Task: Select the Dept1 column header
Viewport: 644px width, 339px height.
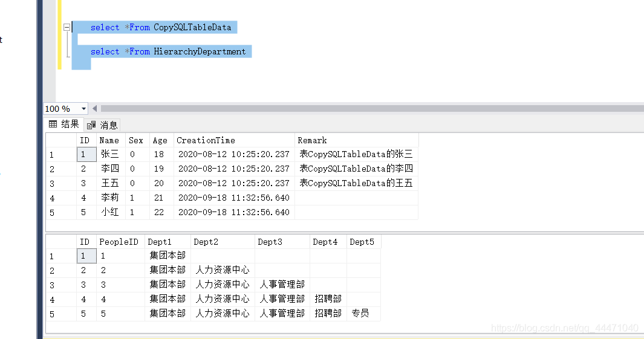Action: tap(168, 242)
